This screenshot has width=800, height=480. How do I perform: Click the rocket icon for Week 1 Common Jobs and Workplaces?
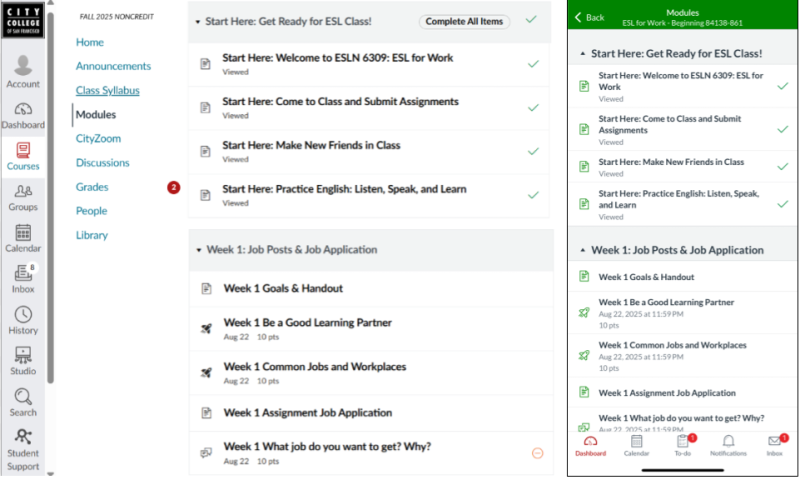[206, 373]
